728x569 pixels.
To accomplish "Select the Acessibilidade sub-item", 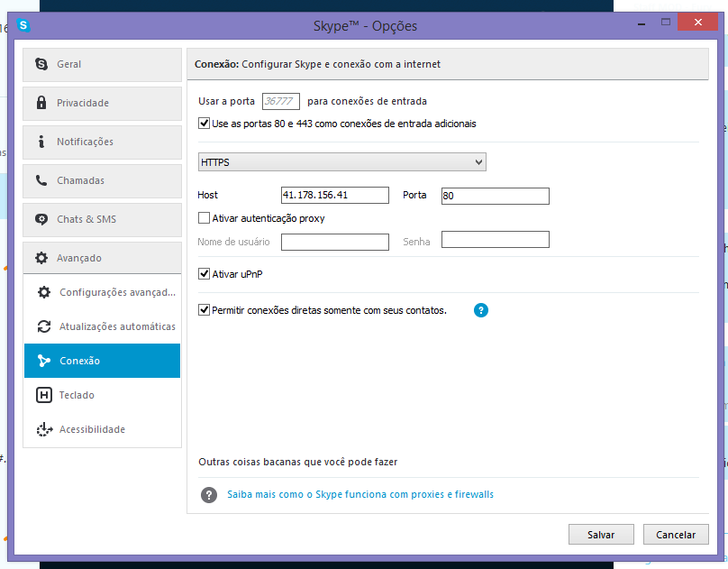I will (x=102, y=429).
